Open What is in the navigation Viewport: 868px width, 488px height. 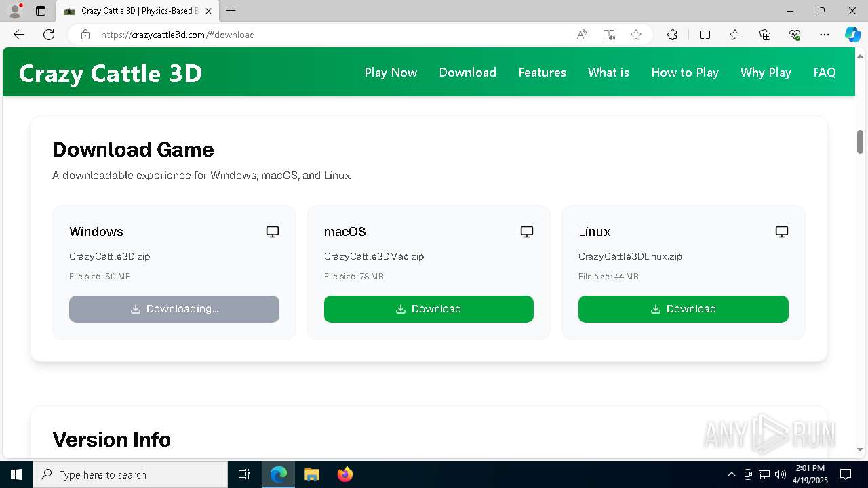click(x=608, y=73)
